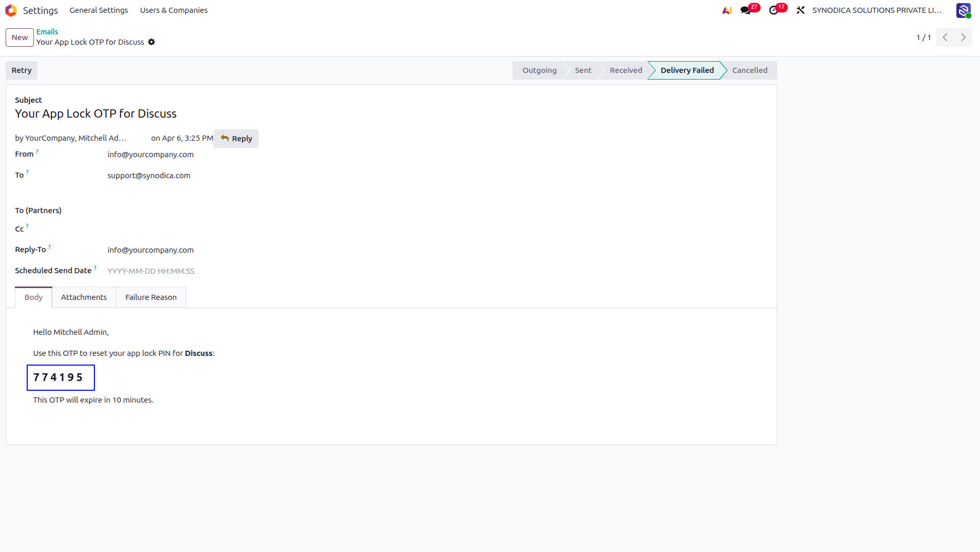The image size is (980, 552).
Task: Click the Retry button
Action: pos(22,70)
